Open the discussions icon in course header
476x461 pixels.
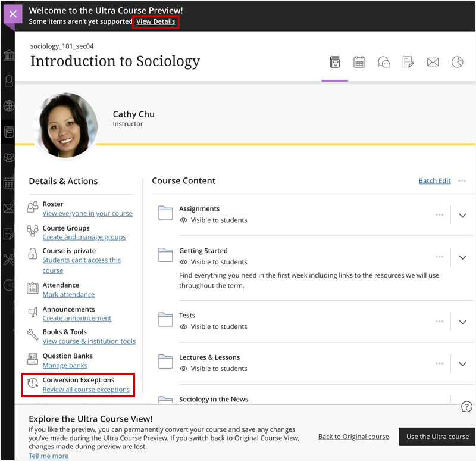point(384,62)
